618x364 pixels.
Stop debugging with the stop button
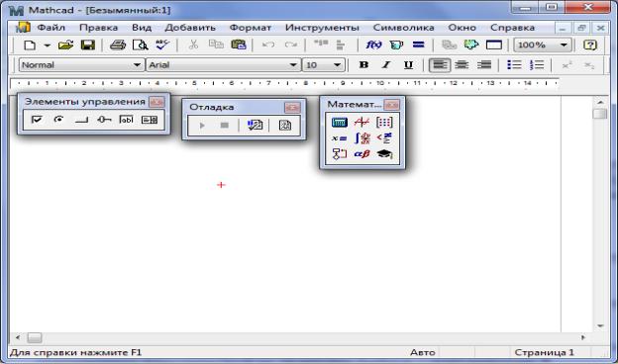(224, 126)
